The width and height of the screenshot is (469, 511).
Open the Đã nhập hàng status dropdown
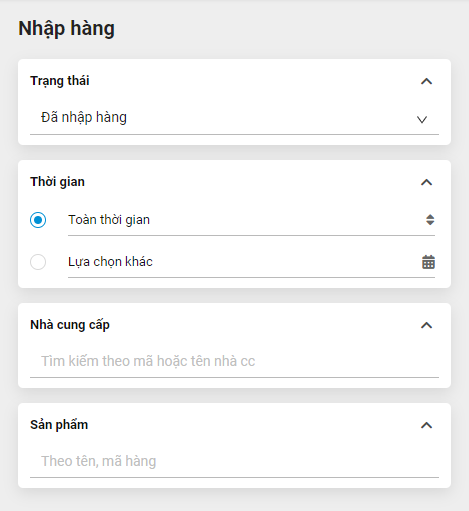[x=234, y=118]
